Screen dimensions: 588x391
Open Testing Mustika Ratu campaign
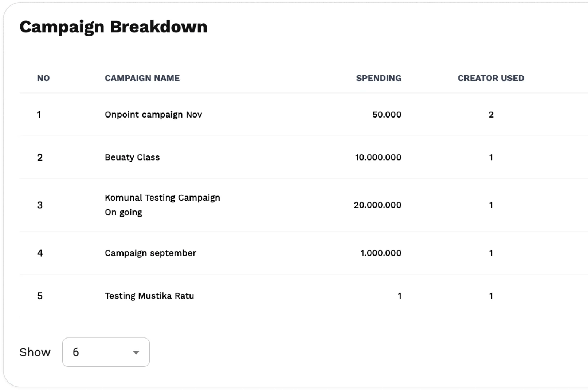(149, 296)
